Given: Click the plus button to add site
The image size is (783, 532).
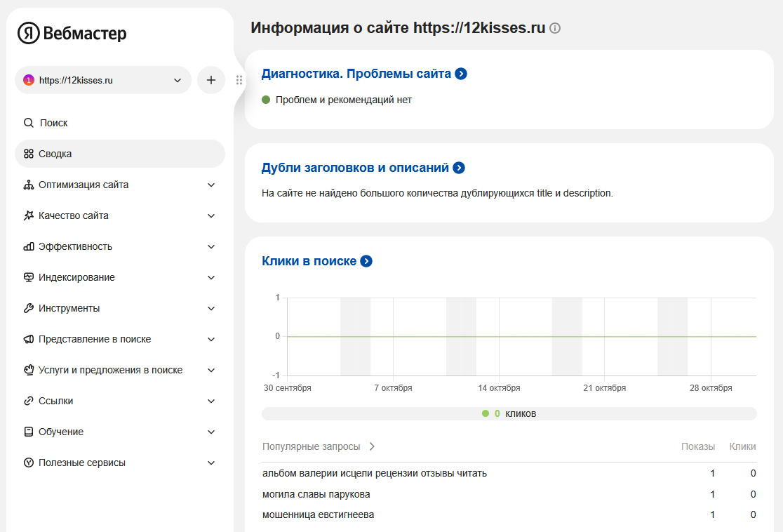Looking at the screenshot, I should 211,80.
